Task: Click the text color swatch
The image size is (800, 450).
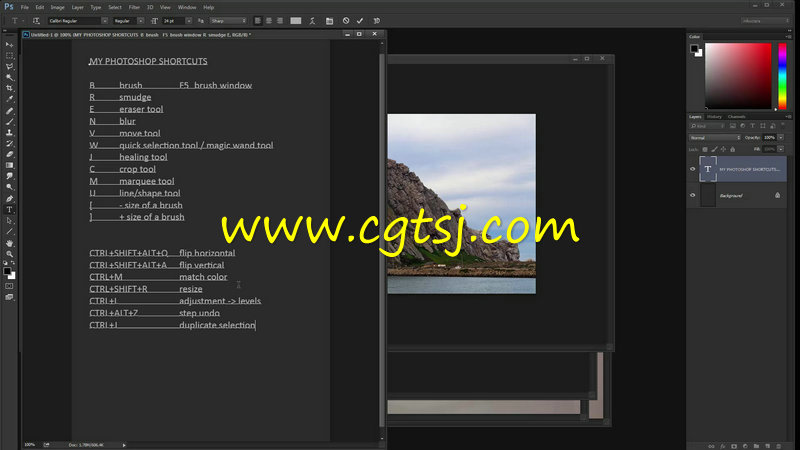Action: pyautogui.click(x=296, y=21)
